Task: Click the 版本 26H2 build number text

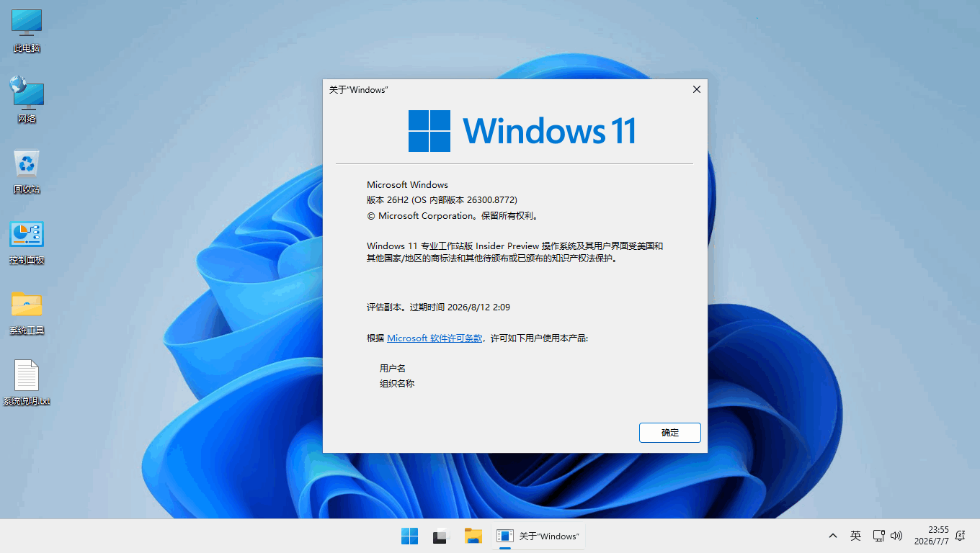Action: point(442,200)
